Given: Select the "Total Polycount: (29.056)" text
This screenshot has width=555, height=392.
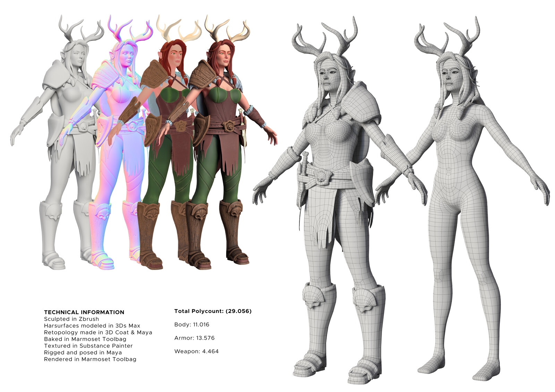Looking at the screenshot, I should [213, 311].
